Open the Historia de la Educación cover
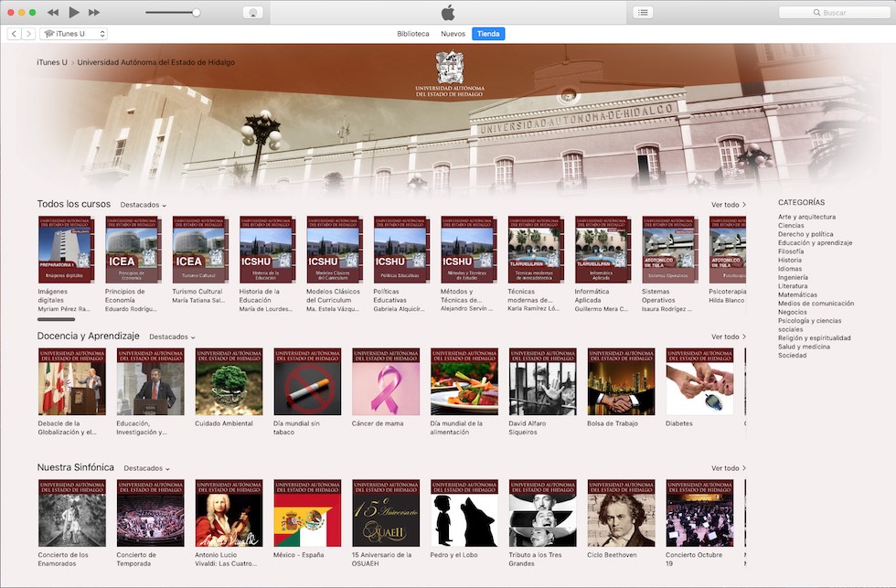 pos(267,250)
